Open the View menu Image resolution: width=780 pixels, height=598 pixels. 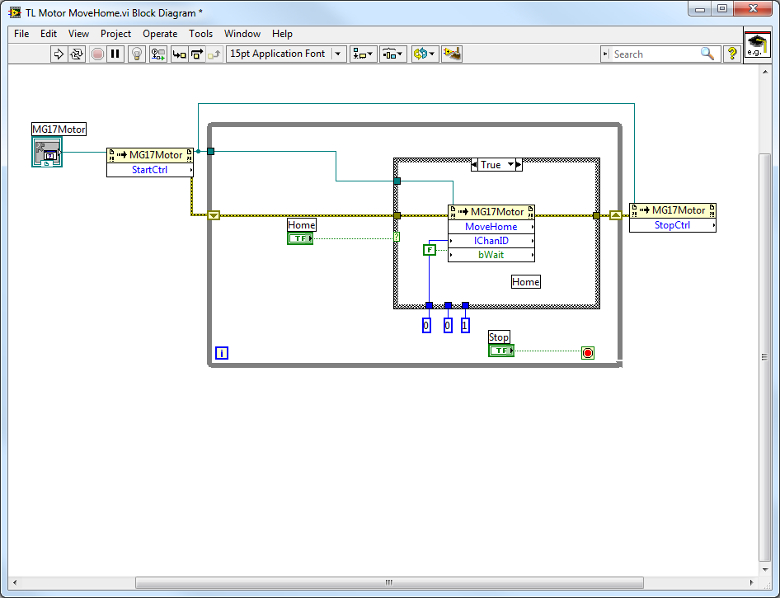point(79,34)
